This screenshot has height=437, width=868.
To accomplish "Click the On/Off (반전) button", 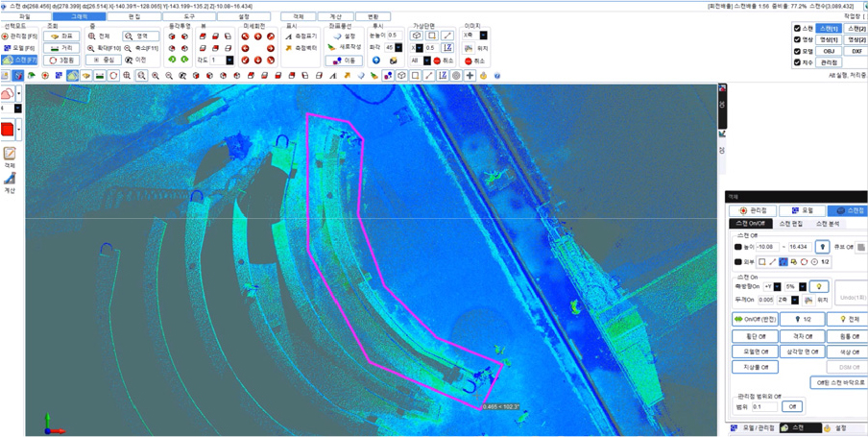I will tap(755, 319).
